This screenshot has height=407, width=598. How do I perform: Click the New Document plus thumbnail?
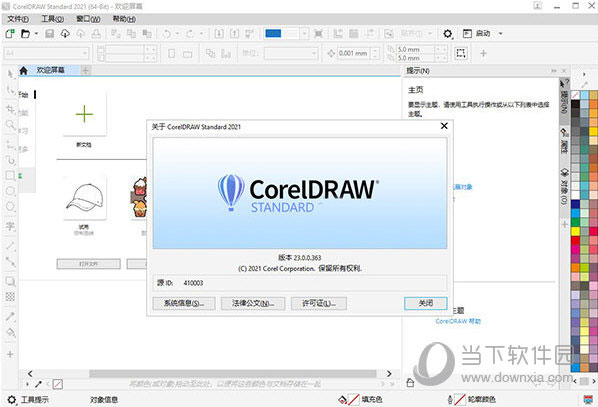(x=84, y=114)
